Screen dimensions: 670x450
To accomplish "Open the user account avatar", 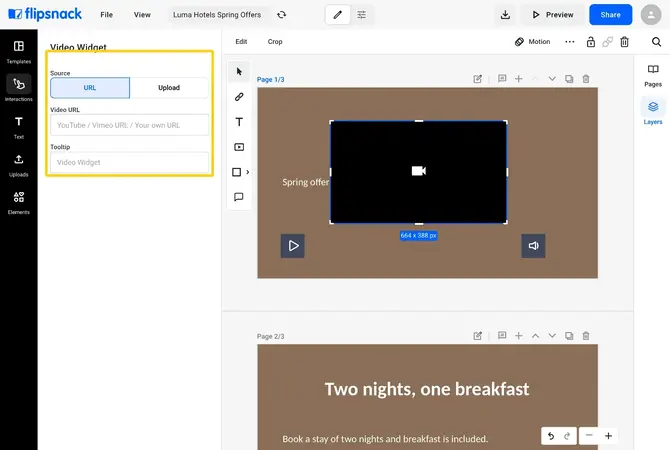I will click(x=651, y=15).
